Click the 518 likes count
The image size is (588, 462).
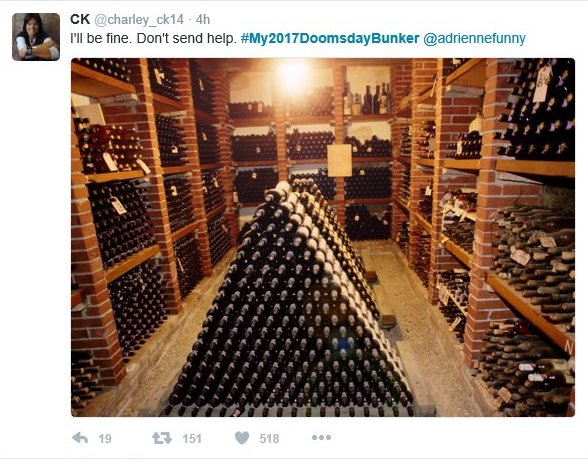269,438
